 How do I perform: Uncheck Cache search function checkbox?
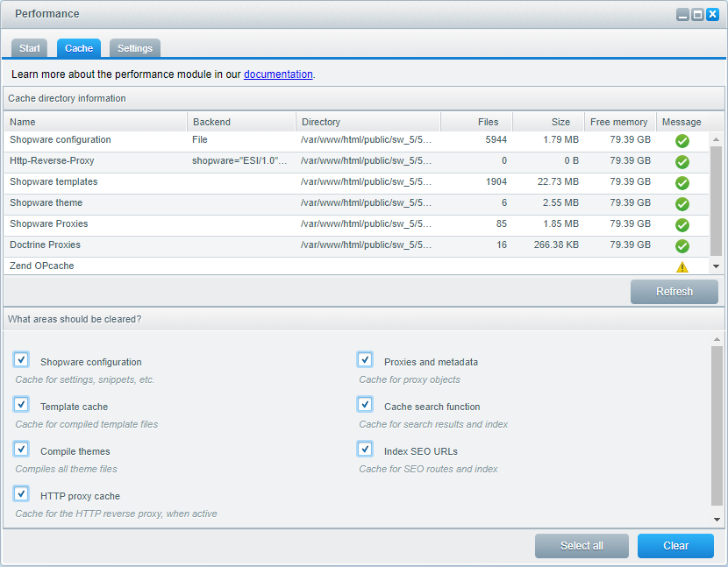click(x=365, y=404)
